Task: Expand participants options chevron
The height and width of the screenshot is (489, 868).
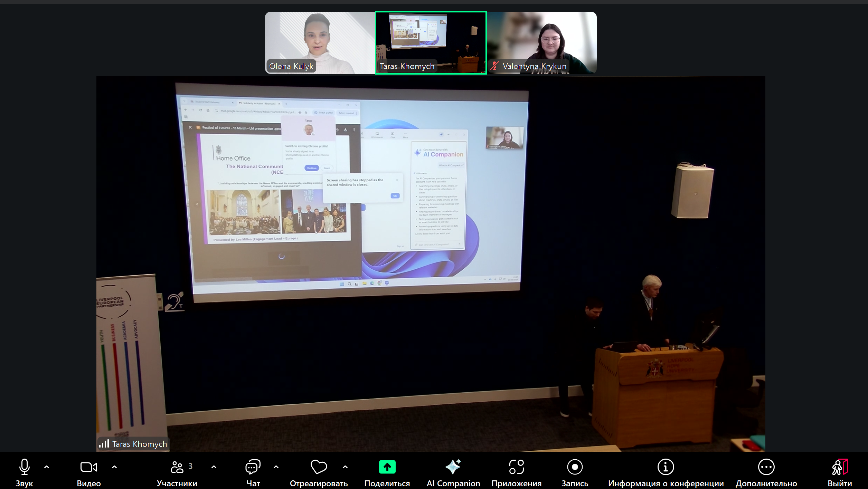Action: (x=214, y=467)
